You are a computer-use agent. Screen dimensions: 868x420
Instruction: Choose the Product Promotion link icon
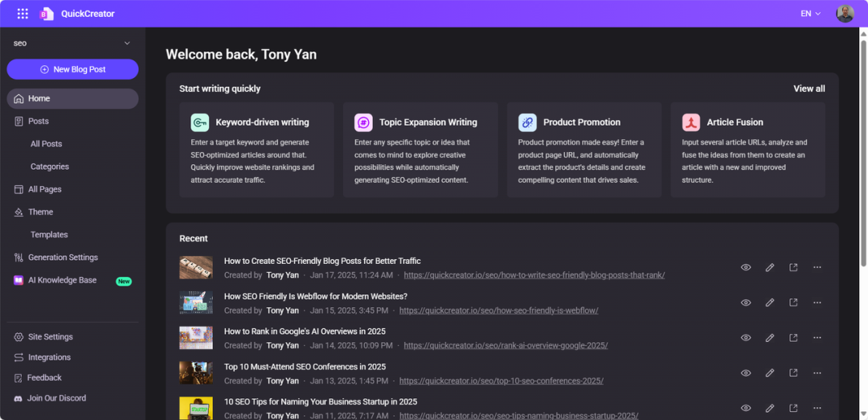[527, 122]
